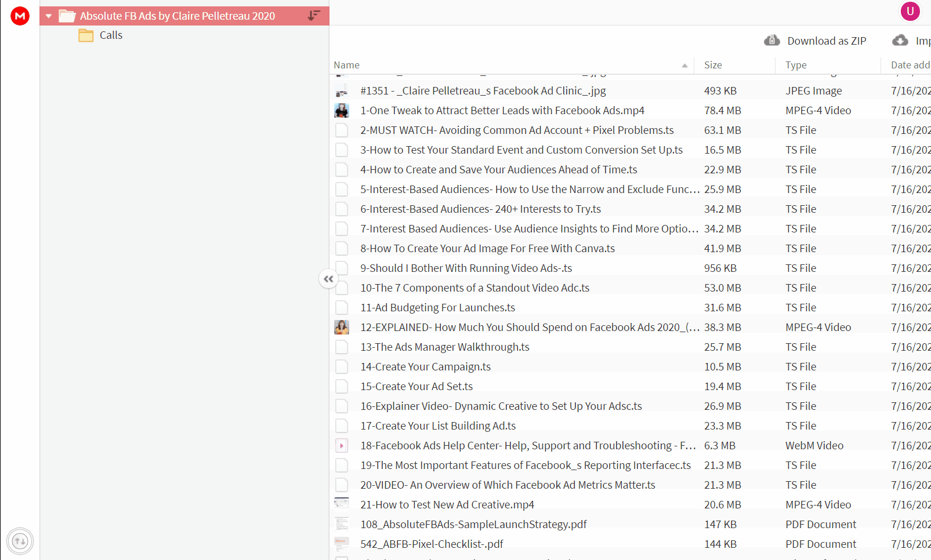The height and width of the screenshot is (560, 931).
Task: Click thumbnail of 1-One Tweak video
Action: pyautogui.click(x=342, y=111)
